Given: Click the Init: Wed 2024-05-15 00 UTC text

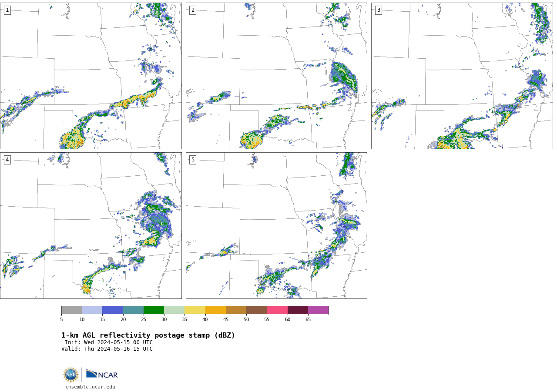Looking at the screenshot, I should 109,342.
